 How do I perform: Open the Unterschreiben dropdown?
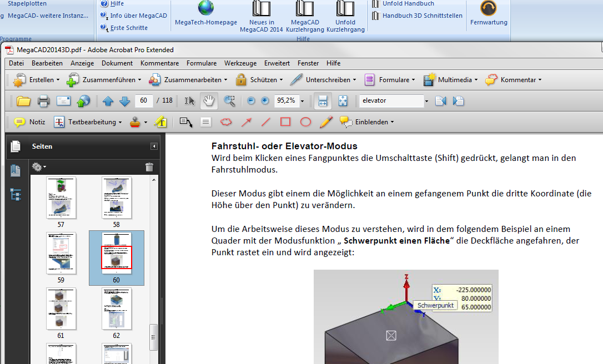[x=323, y=80]
